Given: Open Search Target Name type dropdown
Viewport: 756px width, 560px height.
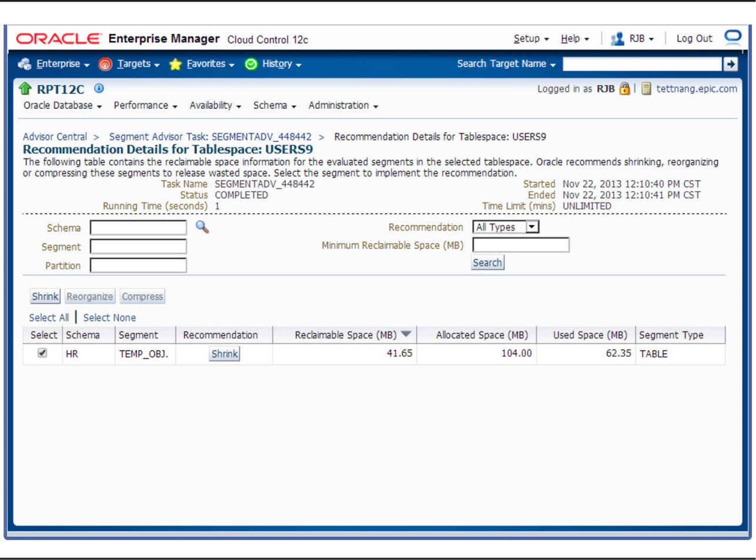Looking at the screenshot, I should 506,64.
